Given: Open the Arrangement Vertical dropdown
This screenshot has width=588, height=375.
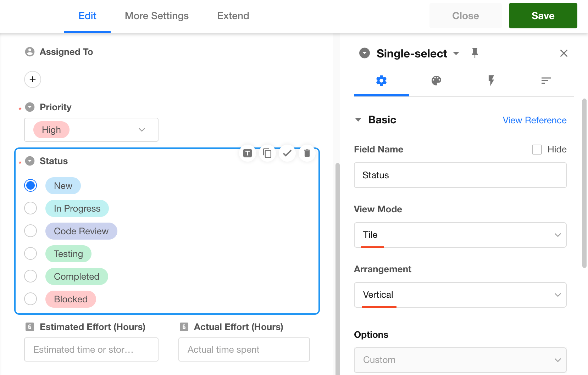Looking at the screenshot, I should (460, 295).
